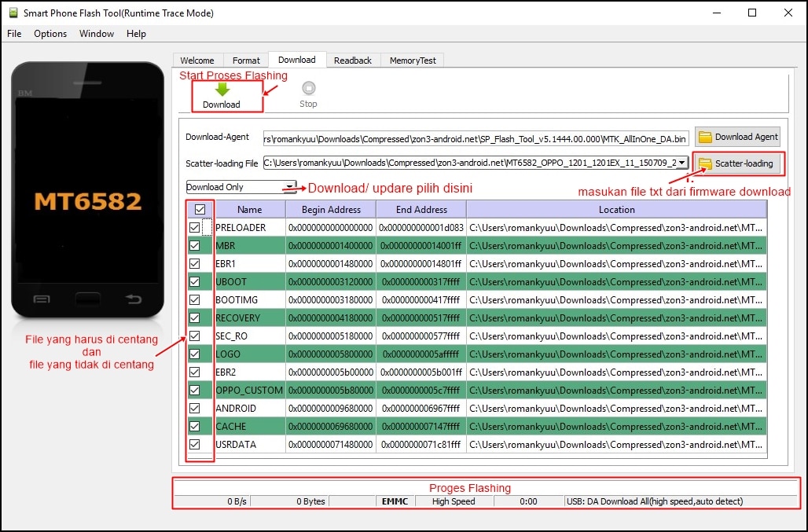
Task: Click the EMMC status bar entry
Action: 395,501
